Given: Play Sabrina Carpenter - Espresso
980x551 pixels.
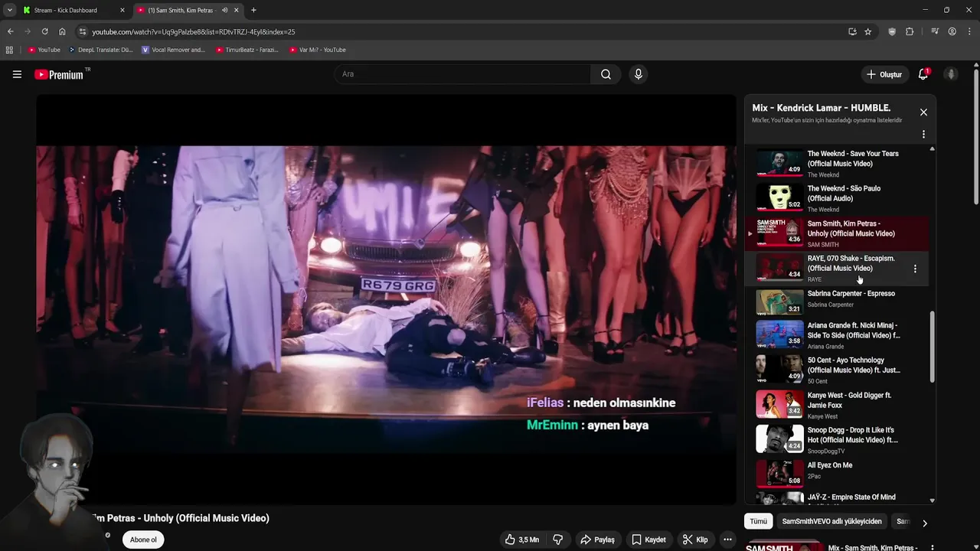Looking at the screenshot, I should tap(838, 302).
